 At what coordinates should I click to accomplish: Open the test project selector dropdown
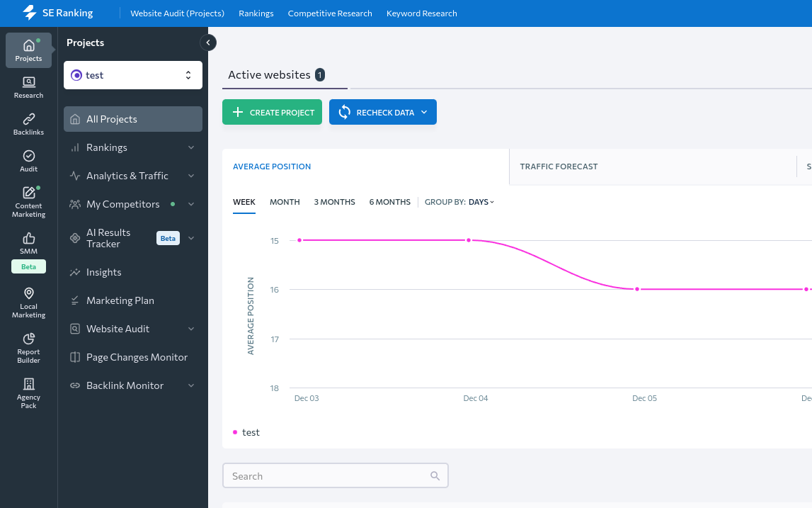tap(132, 75)
